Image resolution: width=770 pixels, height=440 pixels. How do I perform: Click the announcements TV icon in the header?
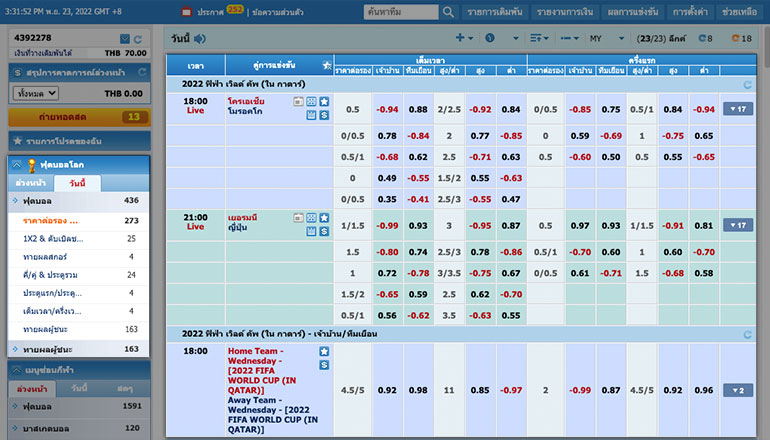pos(187,11)
